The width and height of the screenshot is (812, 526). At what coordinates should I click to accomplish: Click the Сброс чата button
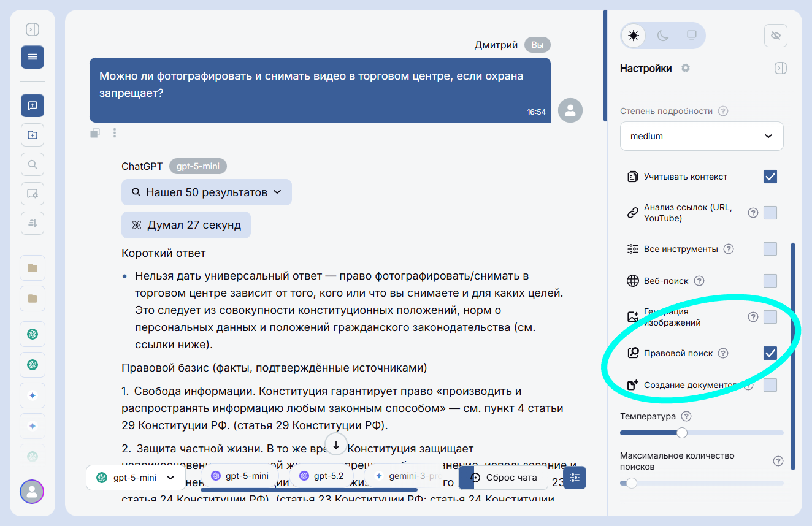(510, 478)
